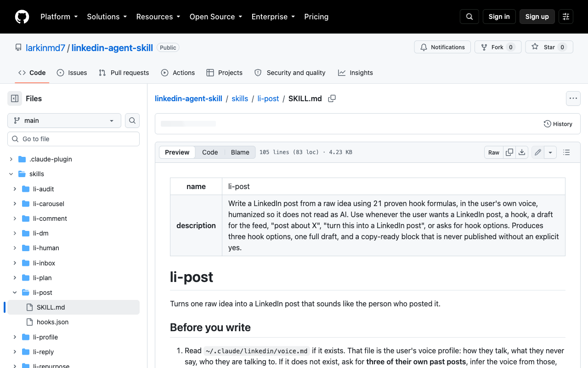Collapse the li-post folder chevron

click(15, 293)
